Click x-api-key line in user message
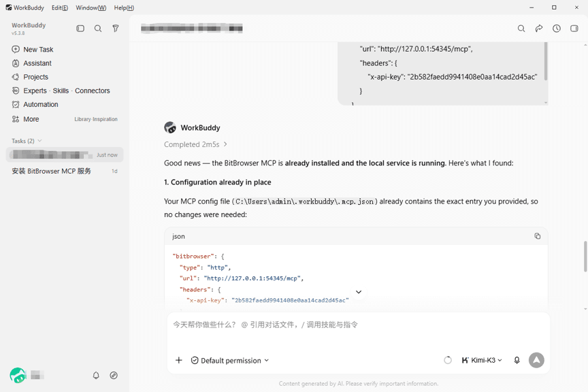Image resolution: width=588 pixels, height=392 pixels. pyautogui.click(x=453, y=77)
